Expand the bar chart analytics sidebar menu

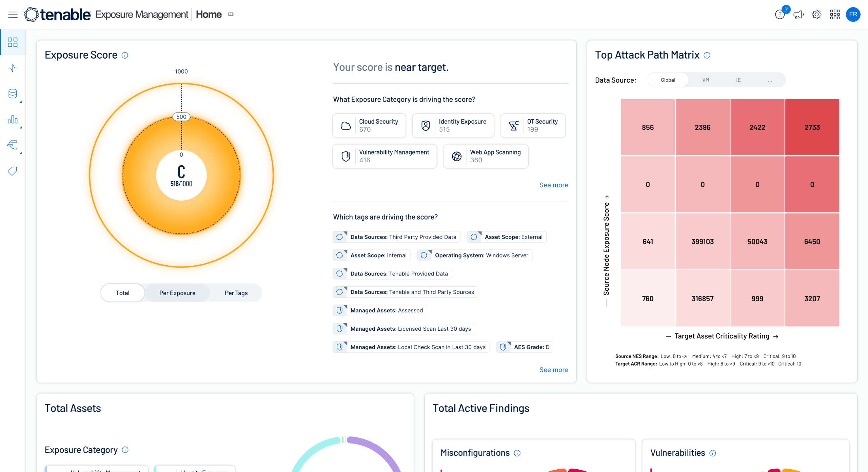13,120
